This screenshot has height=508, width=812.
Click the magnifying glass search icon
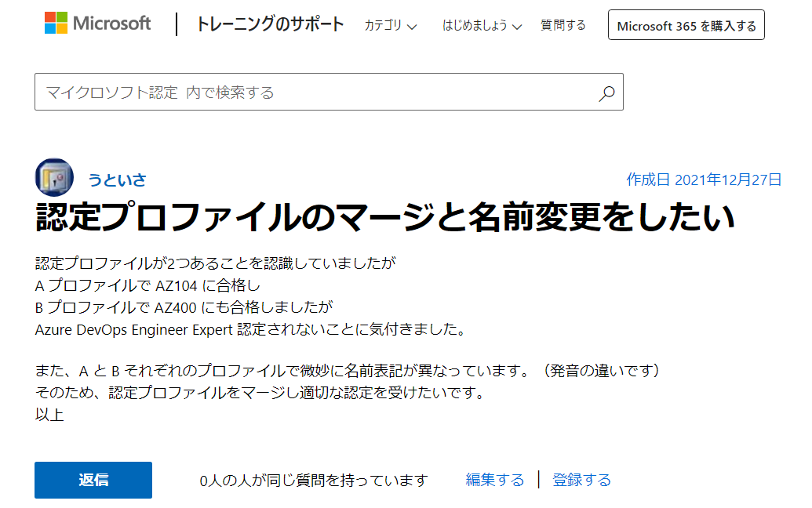pos(606,93)
